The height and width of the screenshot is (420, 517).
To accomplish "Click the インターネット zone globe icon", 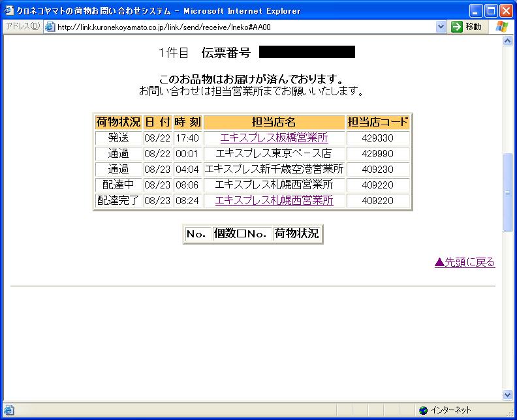I will [423, 410].
